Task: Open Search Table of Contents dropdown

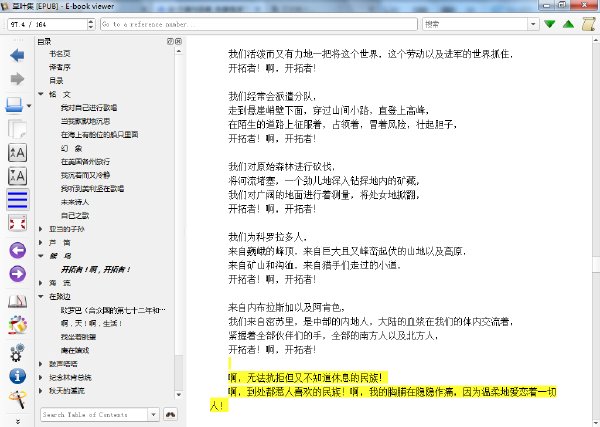Action: coord(153,414)
